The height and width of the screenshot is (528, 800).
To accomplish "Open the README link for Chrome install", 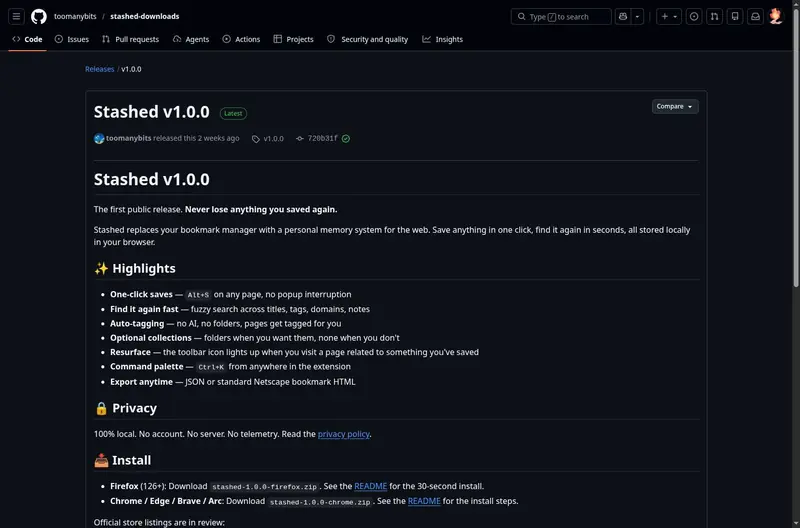I will pos(424,501).
